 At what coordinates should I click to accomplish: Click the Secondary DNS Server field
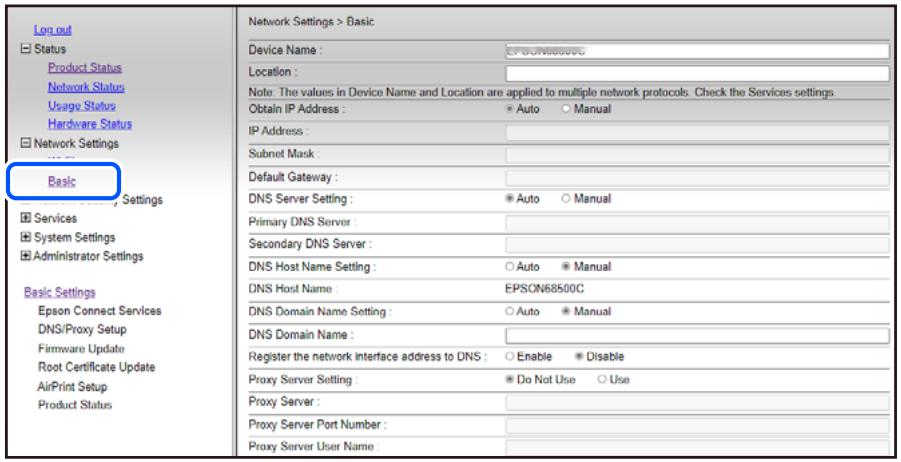697,245
